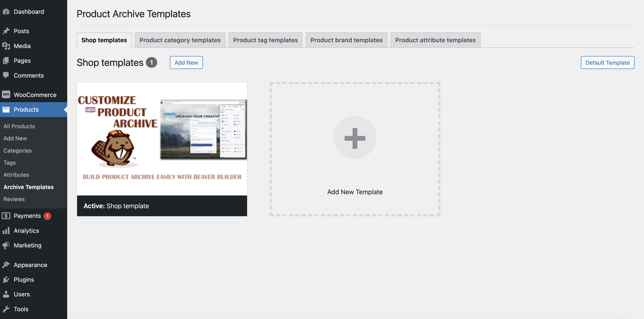
Task: Click the Comments speech bubble icon
Action: point(6,75)
